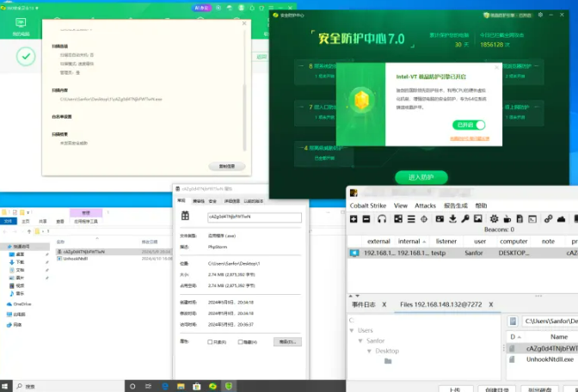Viewport: 578px width, 392px height.
Task: Open the View menu
Action: coord(400,205)
